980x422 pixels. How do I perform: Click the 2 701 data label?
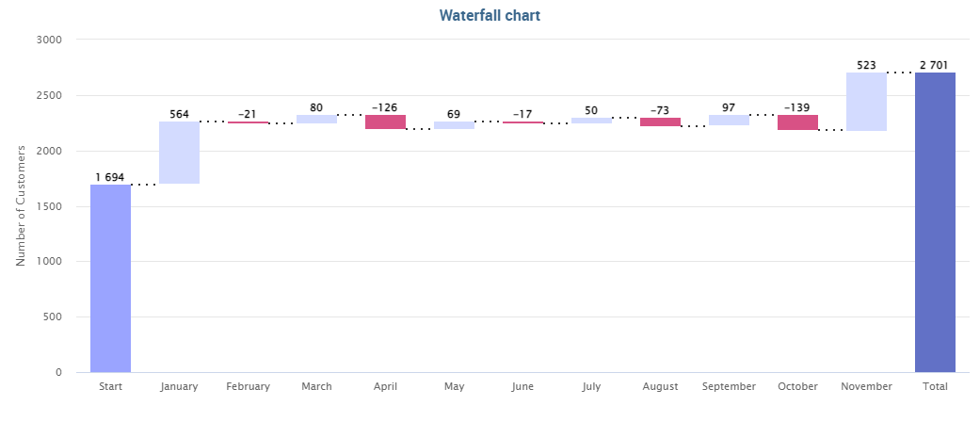point(936,65)
